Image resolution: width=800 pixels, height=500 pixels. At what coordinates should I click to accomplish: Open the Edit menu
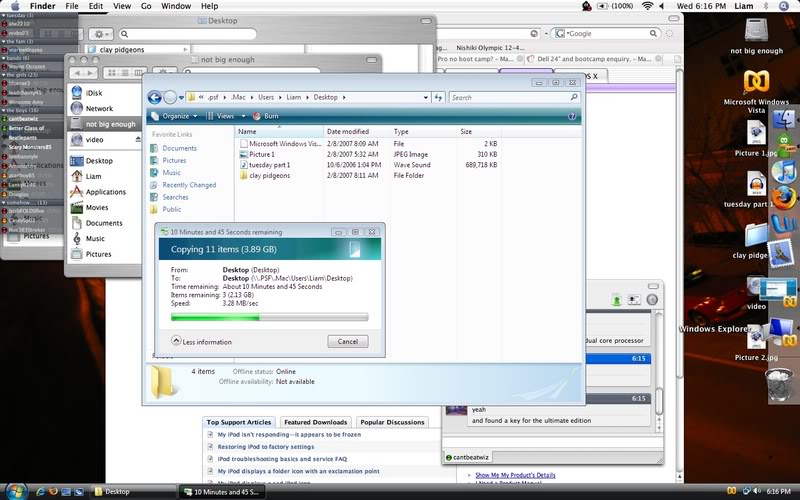[96, 6]
